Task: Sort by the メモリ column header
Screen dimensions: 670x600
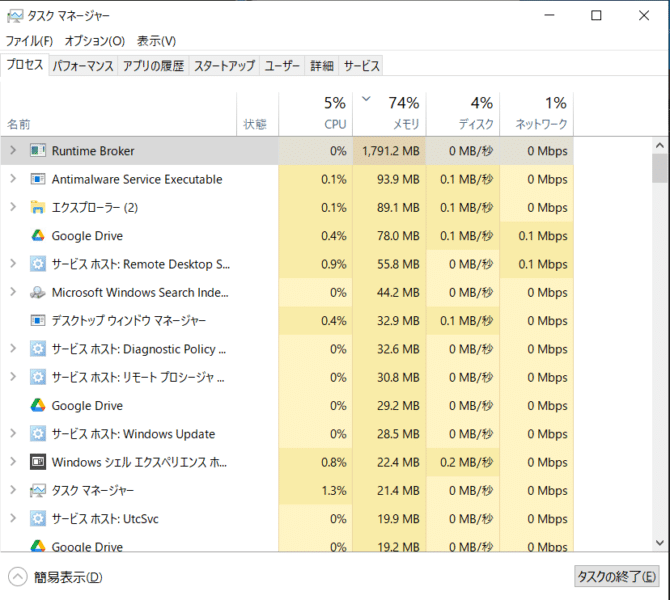Action: click(389, 115)
